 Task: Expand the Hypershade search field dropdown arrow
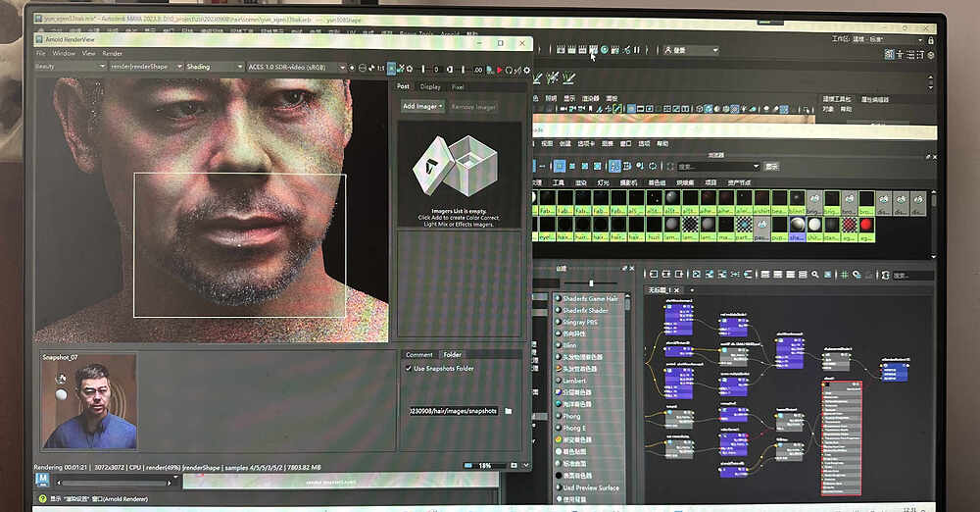pos(756,167)
